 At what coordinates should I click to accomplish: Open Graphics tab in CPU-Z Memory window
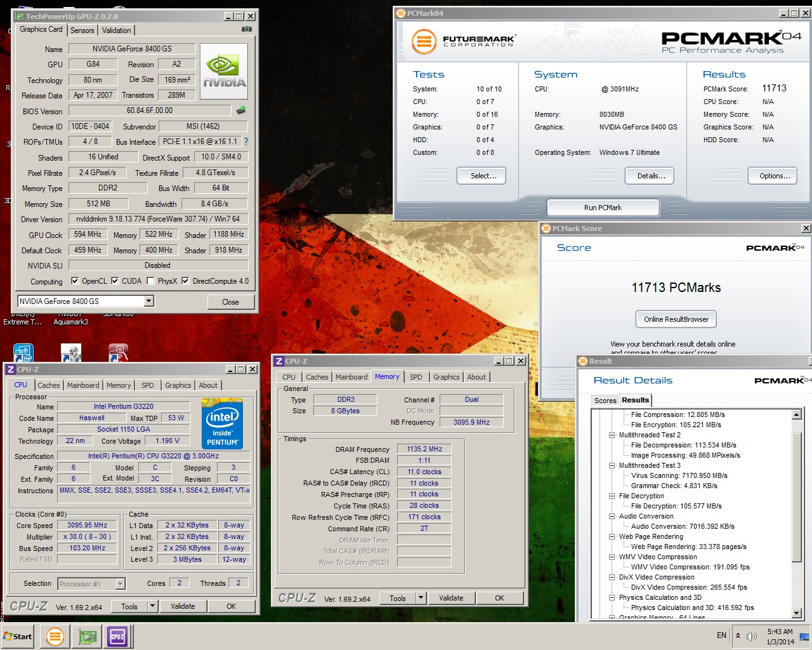coord(447,377)
